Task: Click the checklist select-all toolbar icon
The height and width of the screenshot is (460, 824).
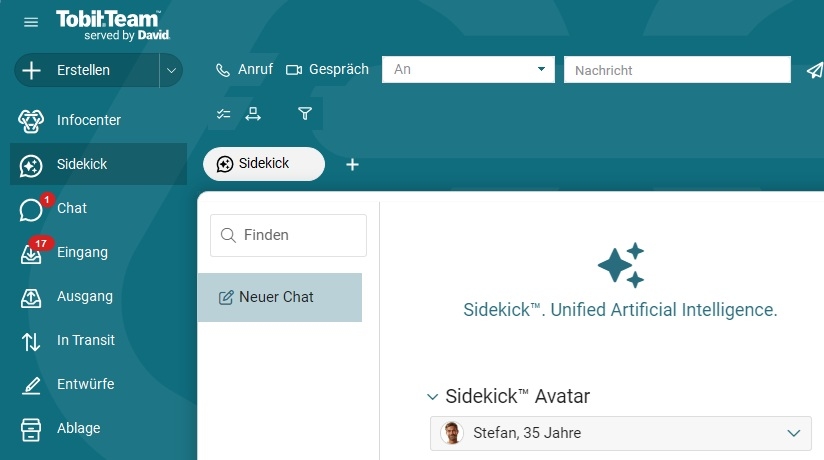Action: (x=223, y=114)
